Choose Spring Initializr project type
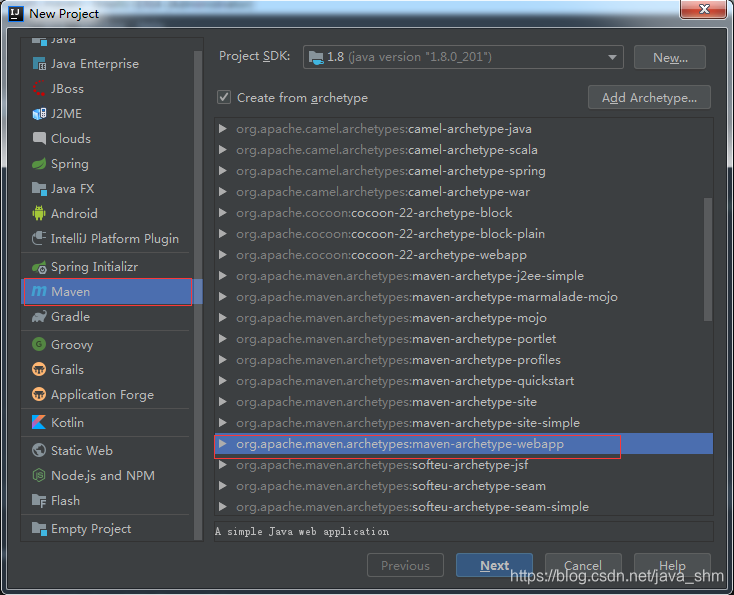Viewport: 734px width, 595px height. click(107, 267)
